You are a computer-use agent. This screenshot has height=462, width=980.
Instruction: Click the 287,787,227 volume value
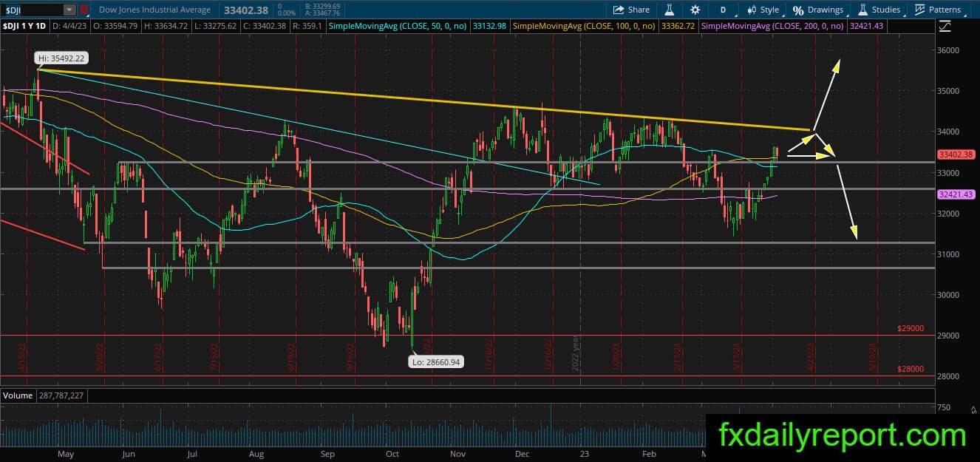point(60,395)
